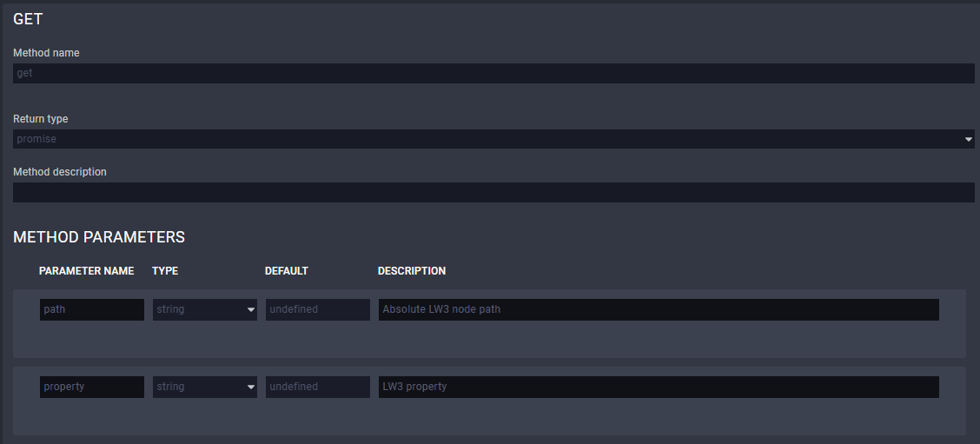
Task: Expand the type dropdown for path parameter
Action: [205, 309]
